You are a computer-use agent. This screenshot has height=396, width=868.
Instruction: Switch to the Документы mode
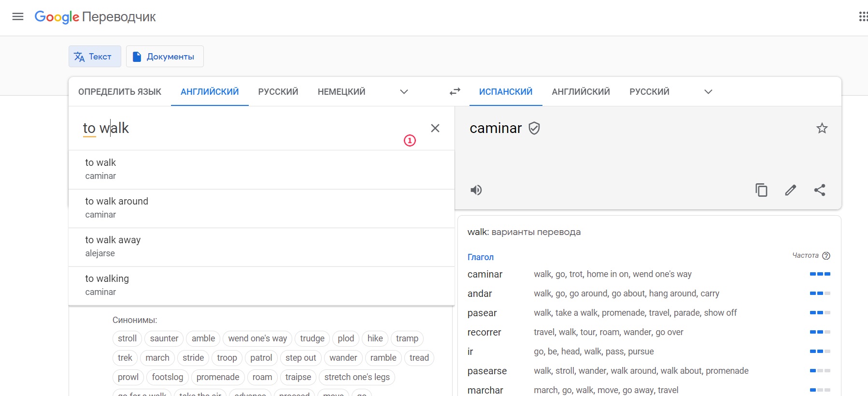tap(165, 57)
